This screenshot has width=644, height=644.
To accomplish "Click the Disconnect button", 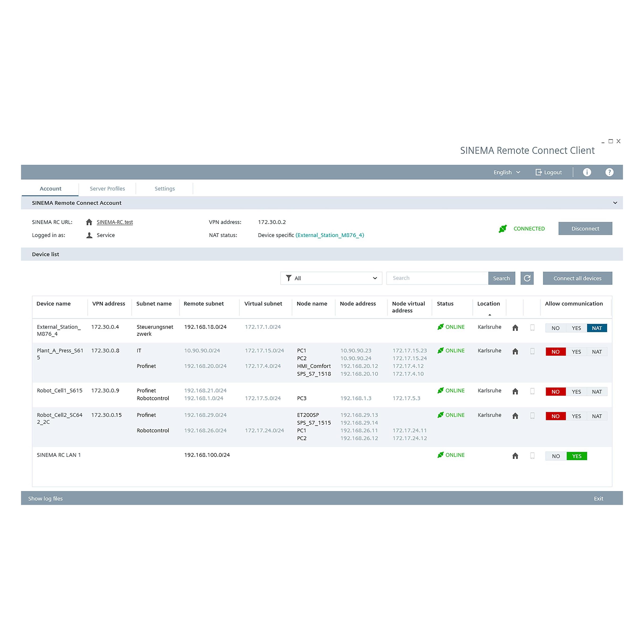I will pos(585,228).
